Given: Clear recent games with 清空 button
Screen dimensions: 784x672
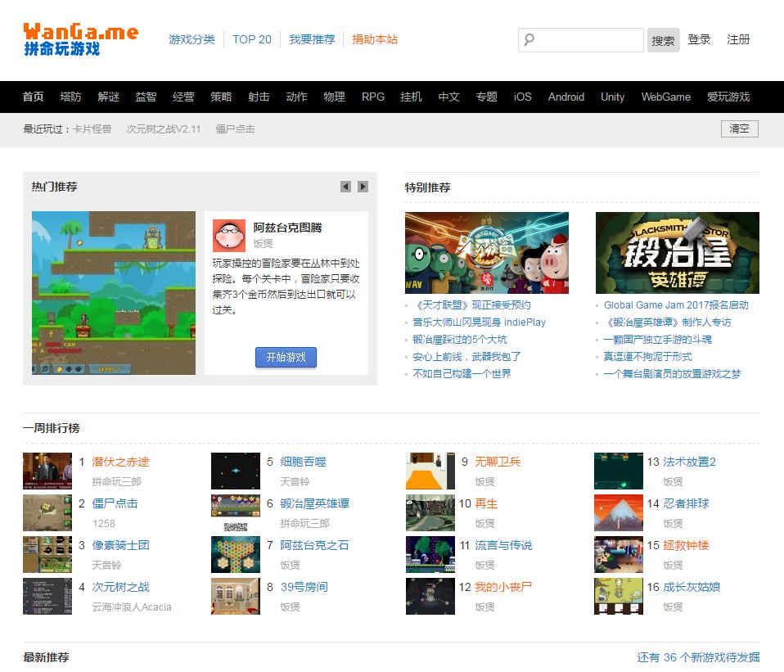Looking at the screenshot, I should point(738,129).
